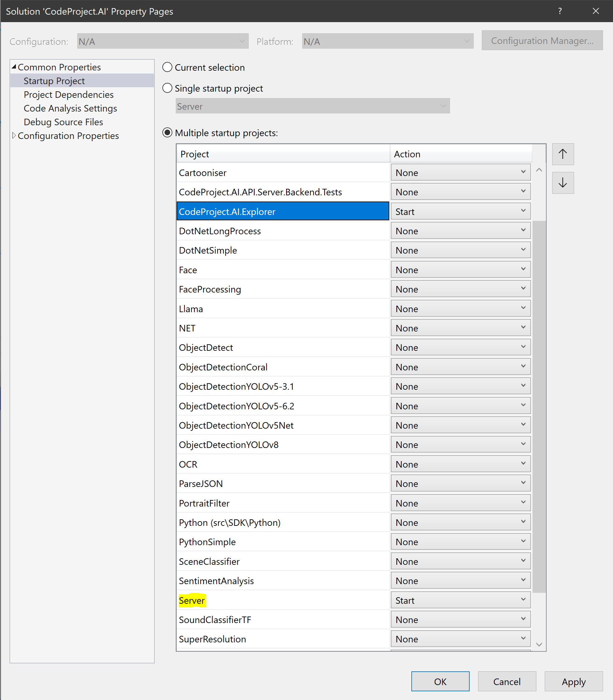Open Action dropdown for PythonSimple
Image resolution: width=613 pixels, height=700 pixels.
tap(460, 542)
